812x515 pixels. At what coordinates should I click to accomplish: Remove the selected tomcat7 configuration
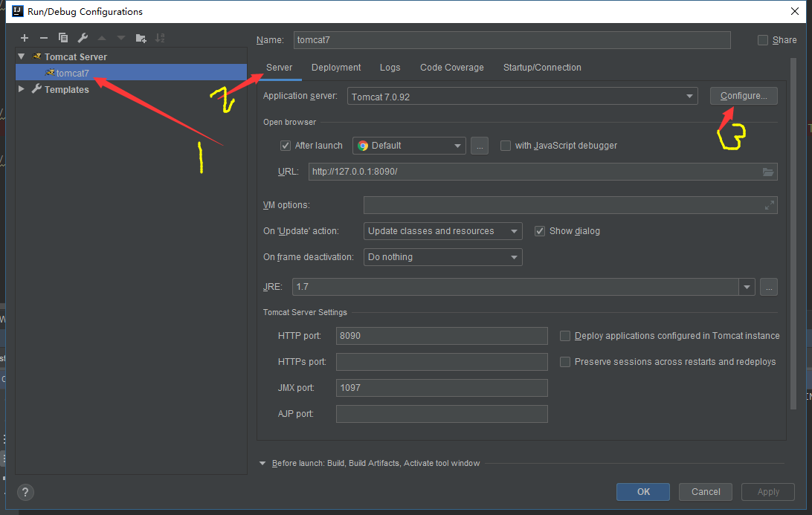pos(43,38)
